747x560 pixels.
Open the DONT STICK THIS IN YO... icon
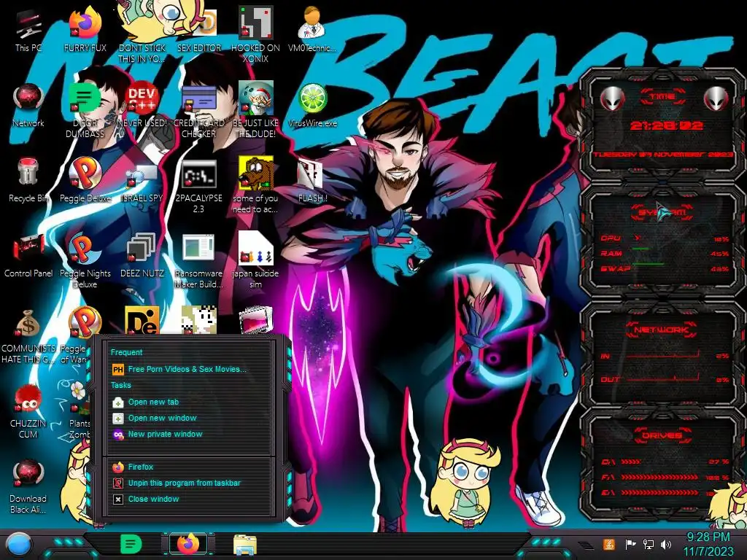(142, 35)
